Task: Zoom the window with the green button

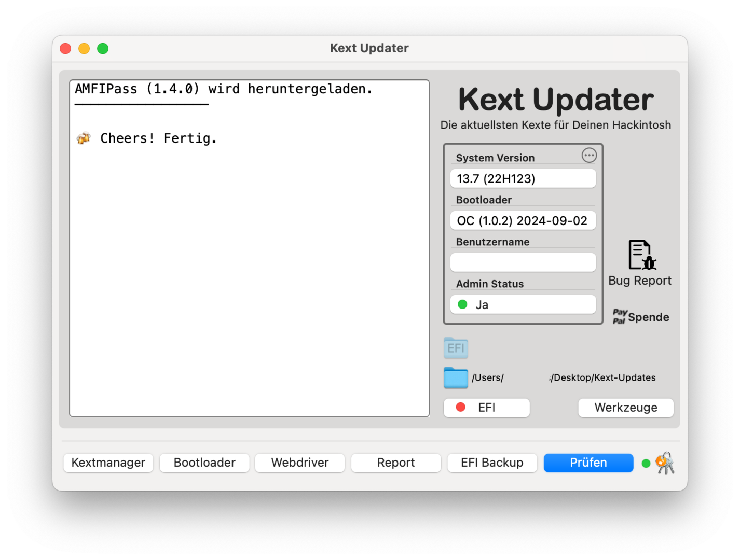Action: [103, 48]
